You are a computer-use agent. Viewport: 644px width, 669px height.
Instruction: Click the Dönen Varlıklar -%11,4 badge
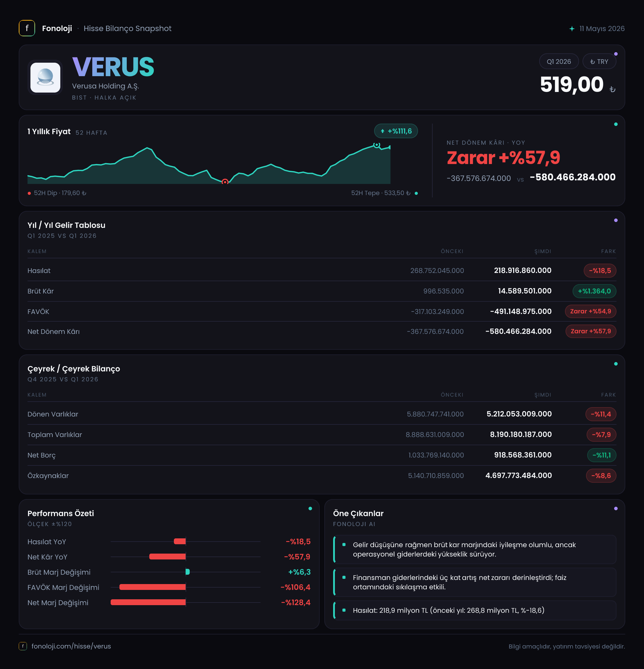(x=601, y=414)
